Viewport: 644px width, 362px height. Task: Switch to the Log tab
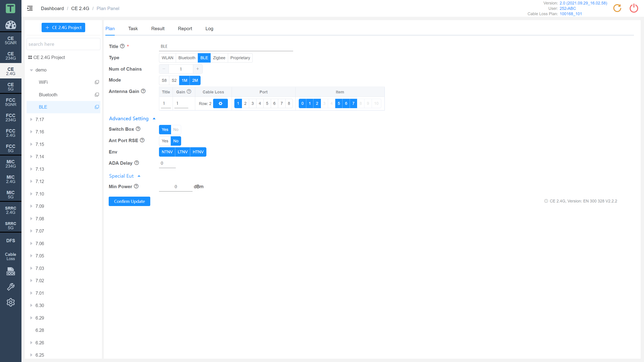click(x=209, y=28)
